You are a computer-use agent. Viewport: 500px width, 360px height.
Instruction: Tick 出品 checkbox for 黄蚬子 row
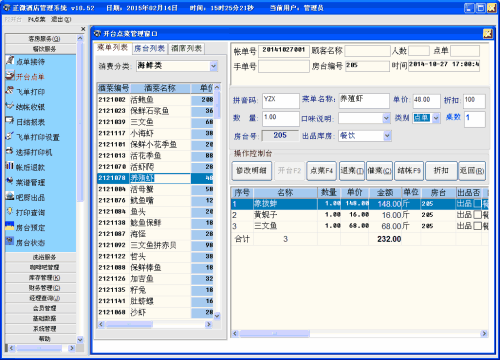[477, 215]
